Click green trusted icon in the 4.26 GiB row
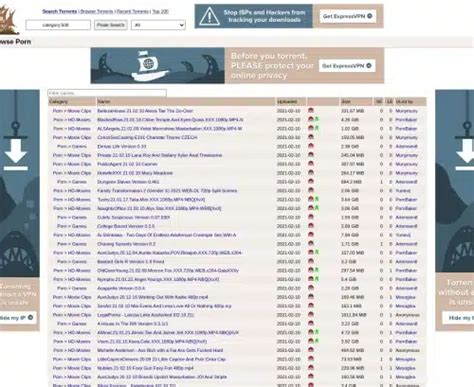Screen dimensions: 474x387 tap(317, 119)
